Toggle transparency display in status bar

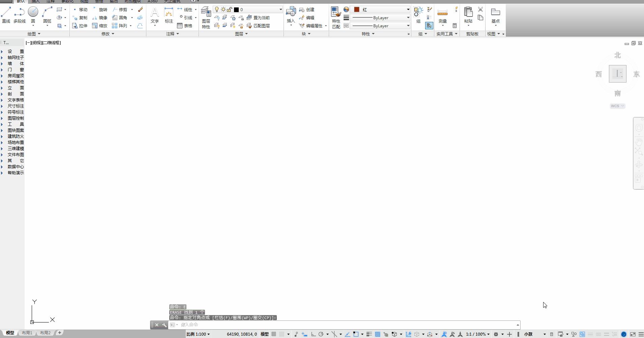(378, 334)
